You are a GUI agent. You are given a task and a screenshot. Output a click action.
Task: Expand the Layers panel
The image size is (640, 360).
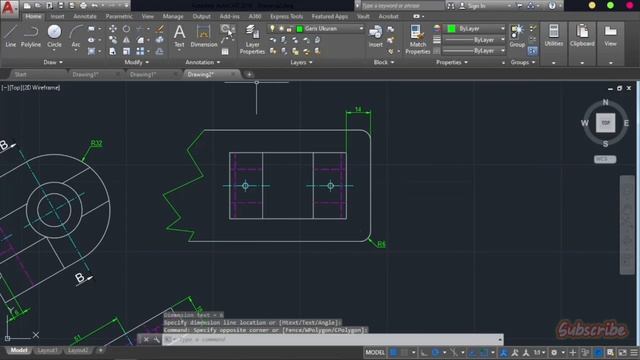point(301,62)
